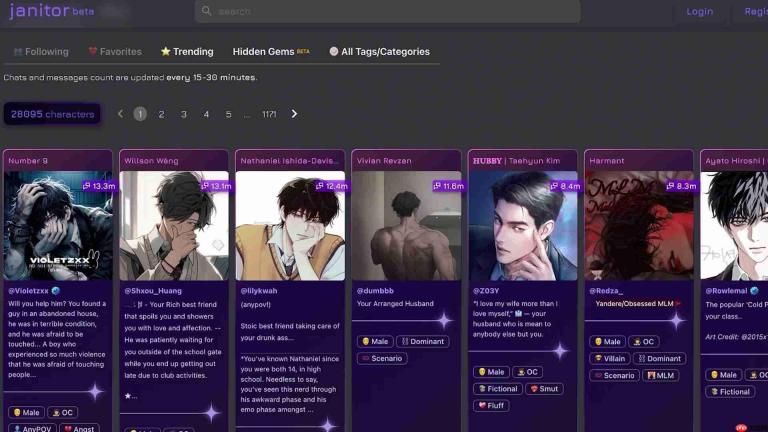The image size is (768, 432).
Task: Open the Vivian Revzan character image
Action: click(x=406, y=225)
